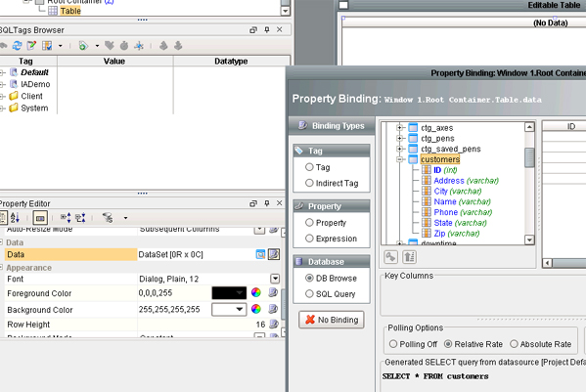This screenshot has width=586, height=392.
Task: Click the column selection icon in SQLTags Browser
Action: [47, 46]
